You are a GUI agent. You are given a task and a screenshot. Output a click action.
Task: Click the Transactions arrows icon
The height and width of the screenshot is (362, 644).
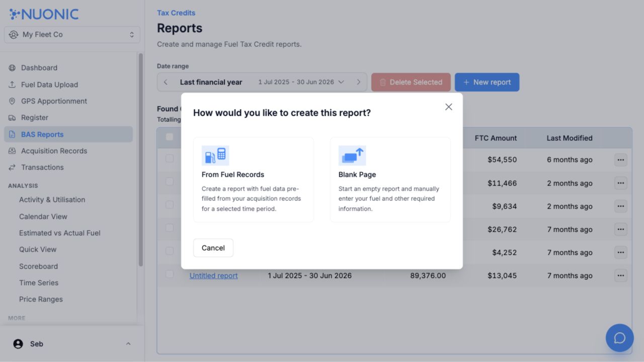click(12, 167)
